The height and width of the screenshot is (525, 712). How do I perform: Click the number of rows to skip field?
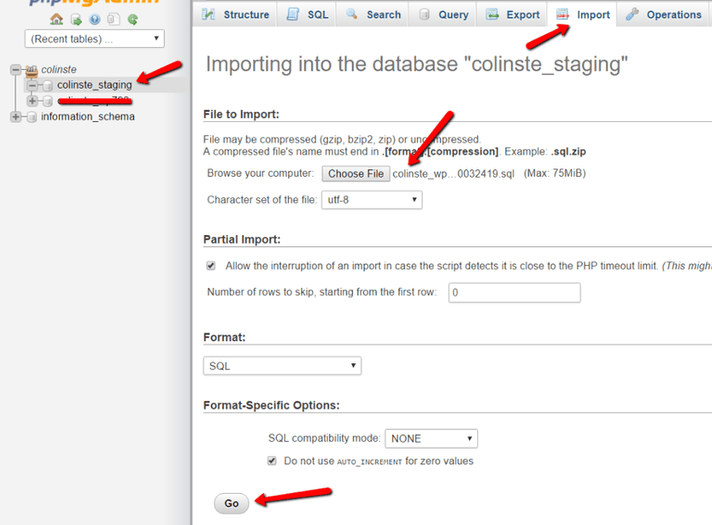[514, 292]
